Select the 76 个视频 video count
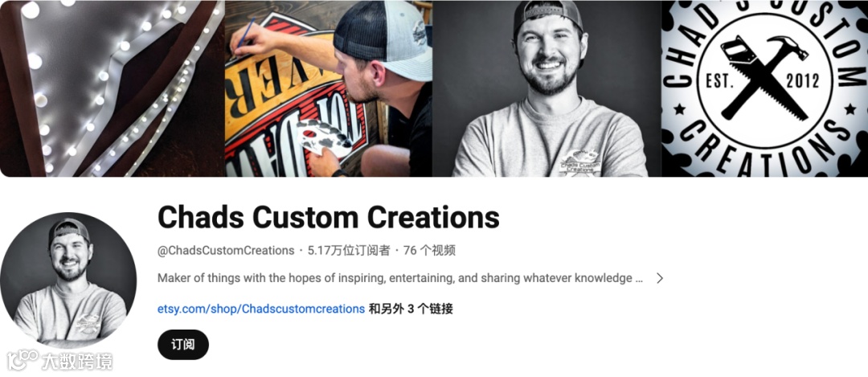868x377 pixels. 429,250
